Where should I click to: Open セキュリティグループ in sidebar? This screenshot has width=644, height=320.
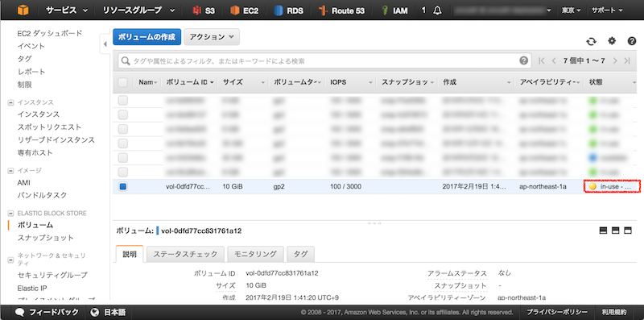tap(52, 275)
